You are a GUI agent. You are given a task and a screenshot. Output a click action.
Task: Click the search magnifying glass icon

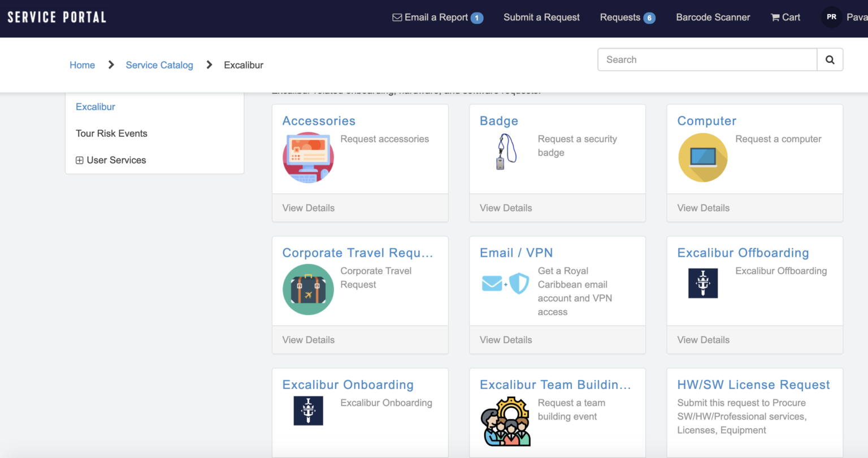[830, 59]
